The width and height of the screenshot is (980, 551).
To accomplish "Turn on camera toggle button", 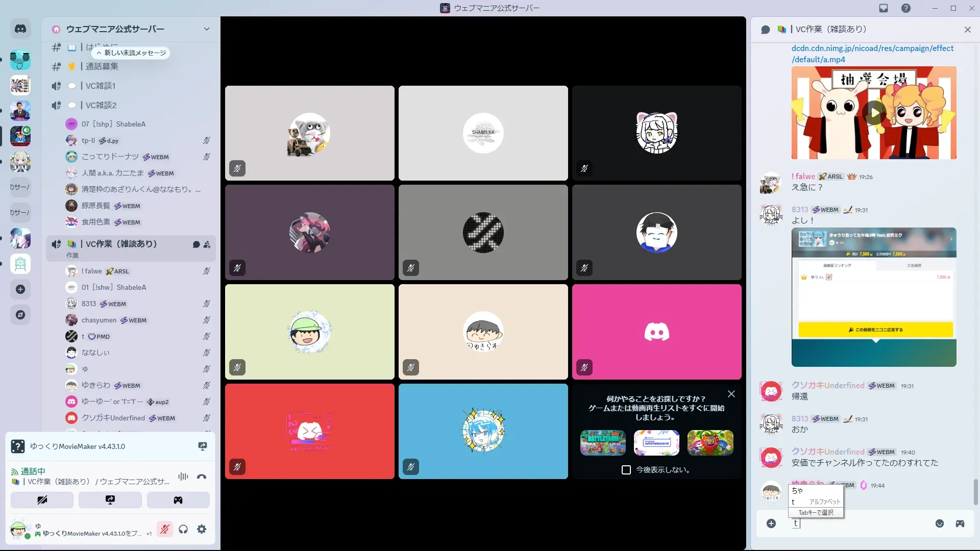I will (42, 500).
